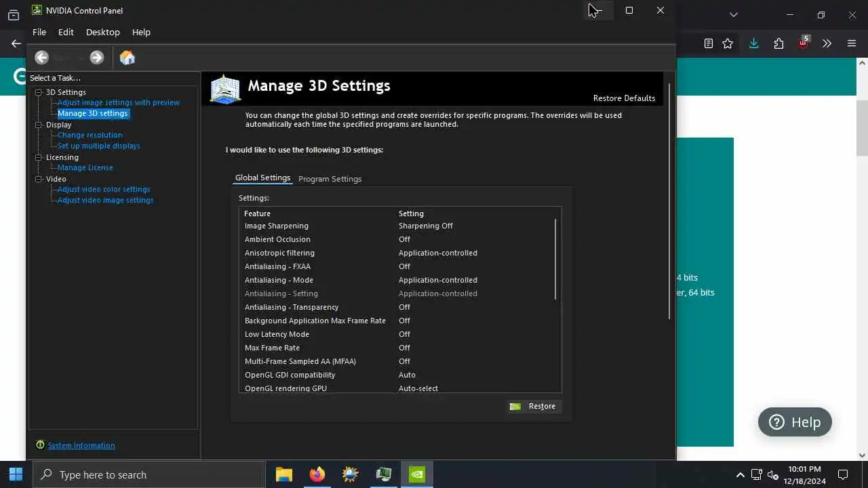Click the volume icon in system tray
Screen dimensions: 868x488
coord(773,474)
